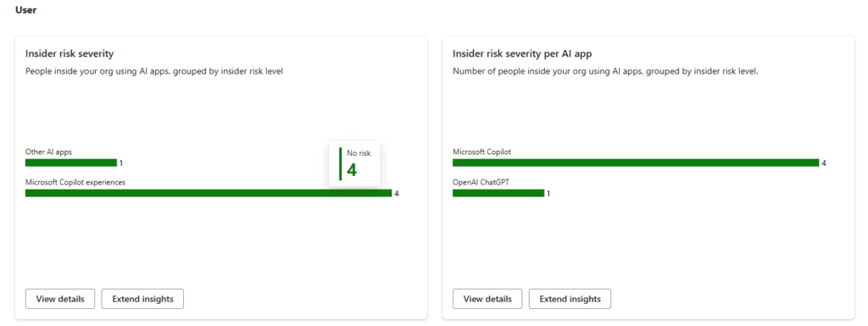Viewport: 868px width, 326px height.
Task: Click the Microsoft Copilot bar in right chart
Action: (636, 163)
